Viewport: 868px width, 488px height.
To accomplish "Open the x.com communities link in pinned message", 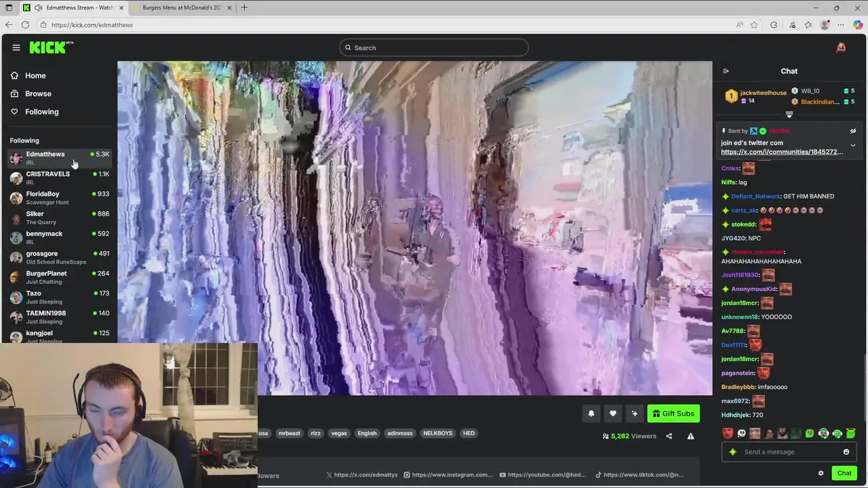I will click(x=782, y=152).
